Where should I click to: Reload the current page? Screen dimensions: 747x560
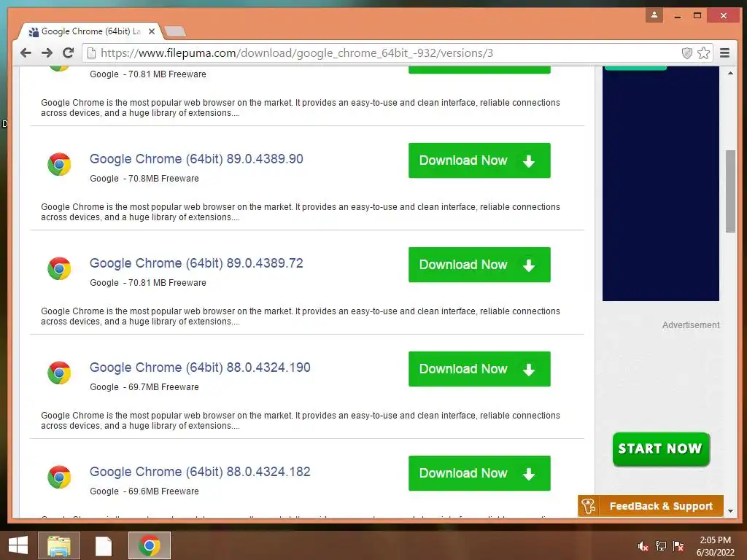pos(68,52)
